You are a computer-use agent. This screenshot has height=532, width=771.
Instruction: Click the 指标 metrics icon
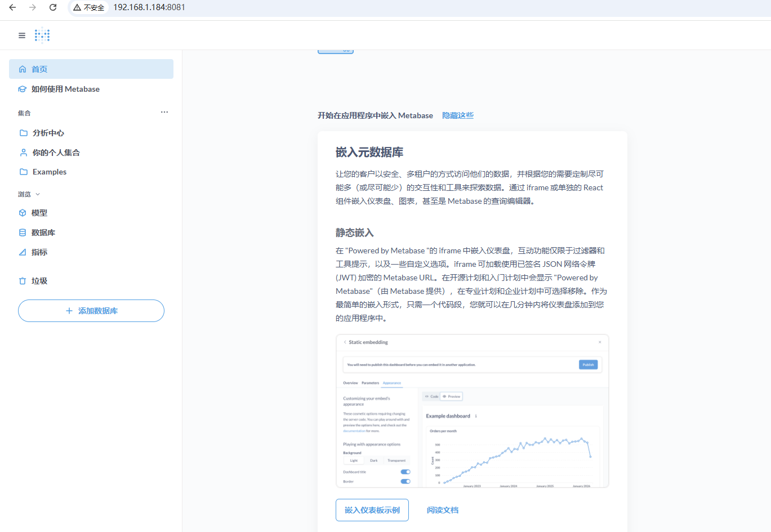(x=22, y=252)
